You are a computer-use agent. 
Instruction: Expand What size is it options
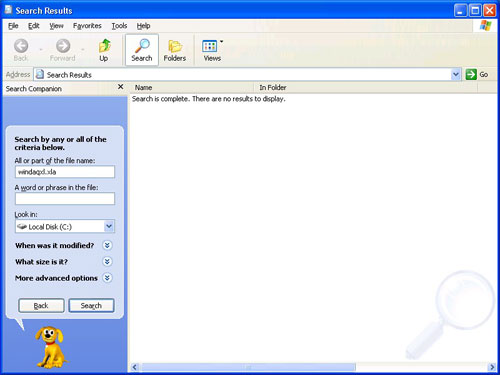[x=107, y=262]
